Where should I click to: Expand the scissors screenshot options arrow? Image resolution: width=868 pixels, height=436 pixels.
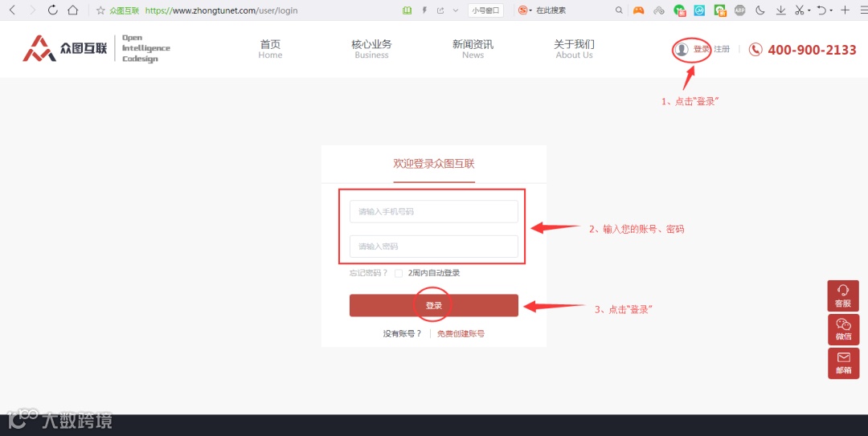click(x=809, y=11)
